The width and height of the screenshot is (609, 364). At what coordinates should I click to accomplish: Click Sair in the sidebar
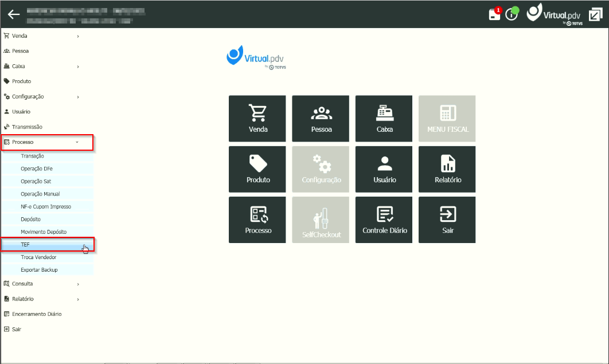pyautogui.click(x=16, y=329)
